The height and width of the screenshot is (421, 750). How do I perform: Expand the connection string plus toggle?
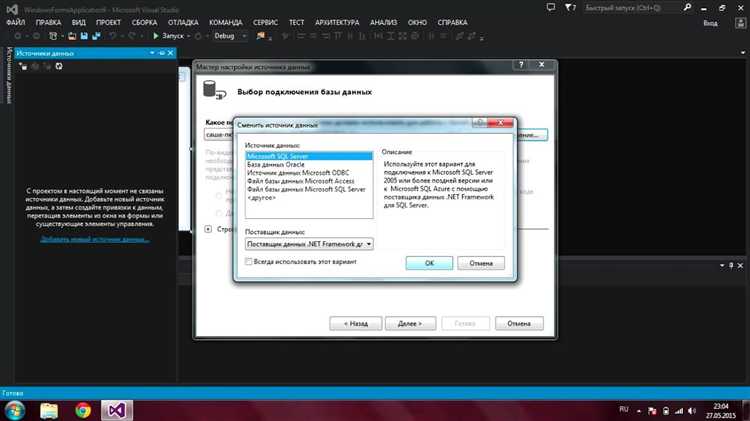click(x=208, y=228)
